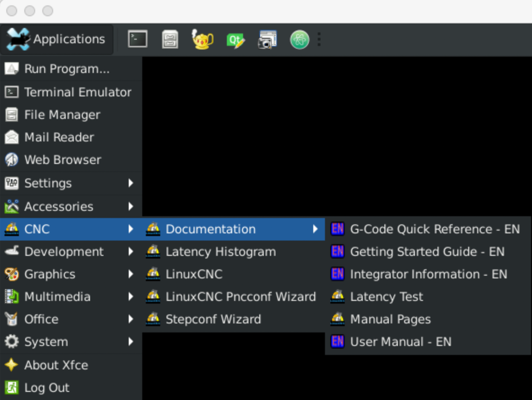Launch Qt Designer panel icon
532x400 pixels.
tap(235, 40)
